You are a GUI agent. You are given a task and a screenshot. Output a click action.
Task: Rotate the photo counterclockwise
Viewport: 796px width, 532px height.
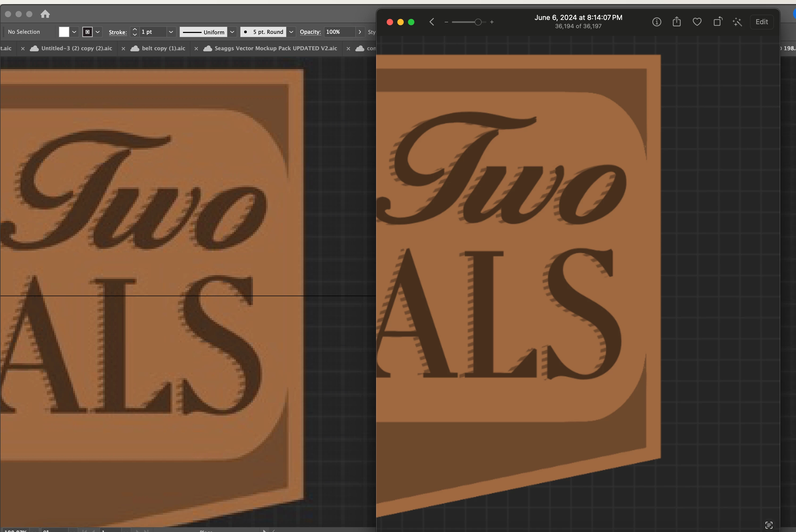(x=717, y=22)
